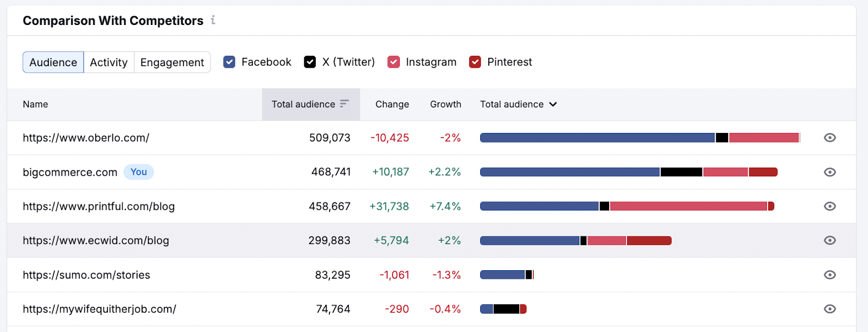Uncheck the Facebook checkbox
Screen dimensions: 868x332
tap(229, 62)
